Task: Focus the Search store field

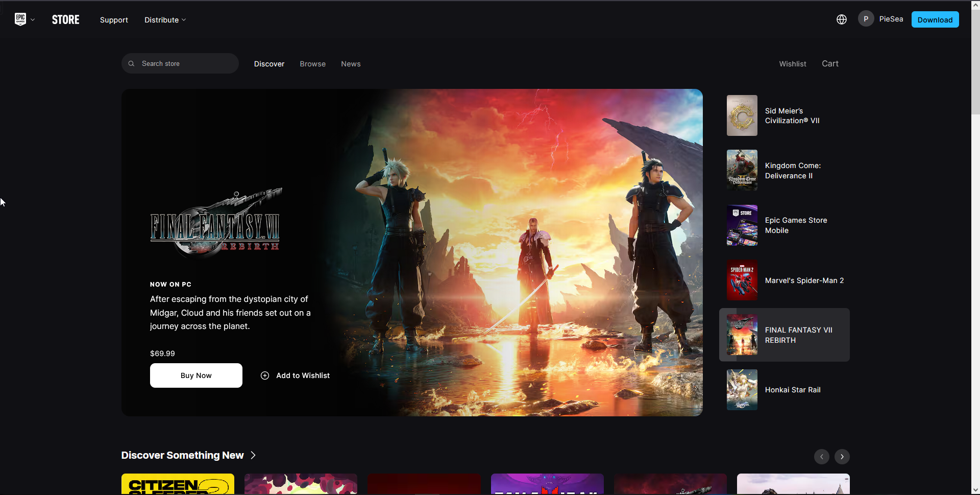Action: [180, 63]
